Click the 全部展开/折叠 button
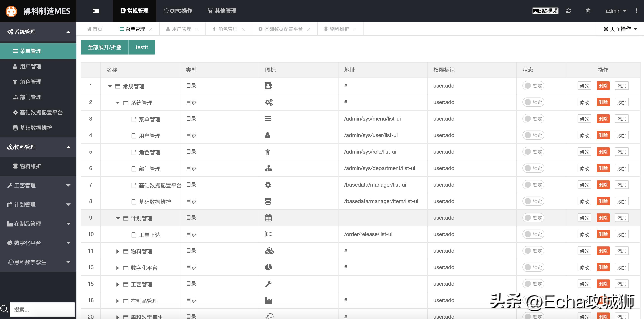This screenshot has width=644, height=319. pyautogui.click(x=104, y=47)
